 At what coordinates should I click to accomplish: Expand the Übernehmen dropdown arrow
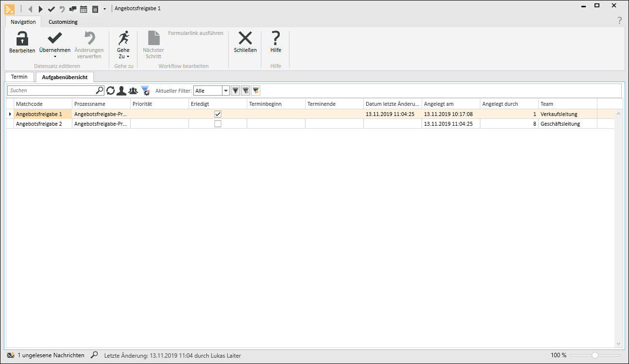tap(55, 57)
